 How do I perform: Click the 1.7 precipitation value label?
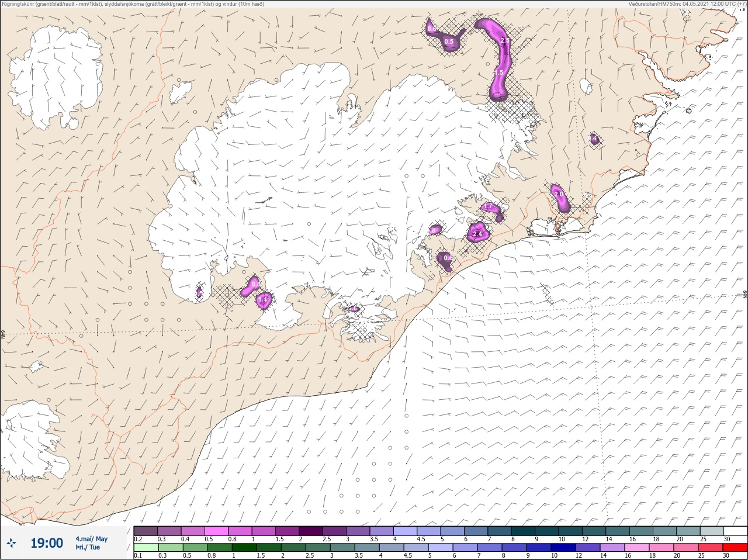pyautogui.click(x=489, y=207)
